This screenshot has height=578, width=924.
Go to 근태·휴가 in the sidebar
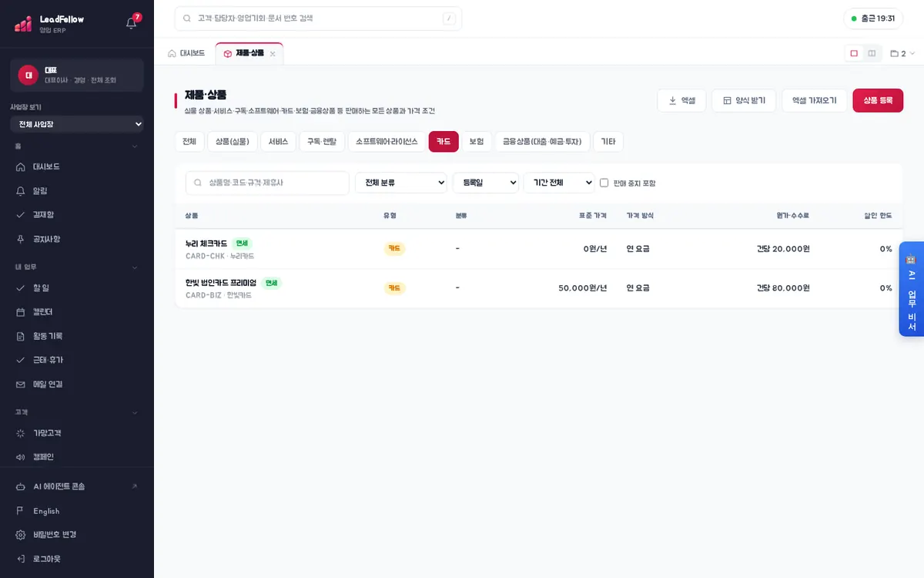point(77,360)
